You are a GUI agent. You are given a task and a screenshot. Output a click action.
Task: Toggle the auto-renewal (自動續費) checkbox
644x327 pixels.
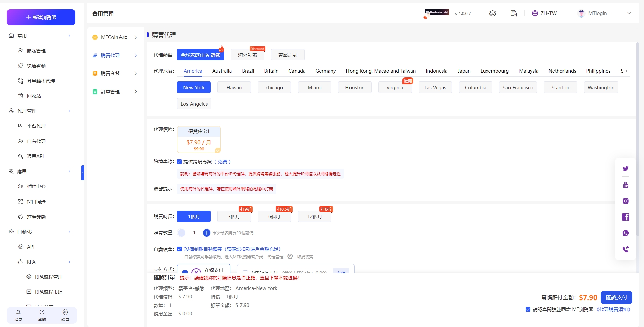(179, 249)
